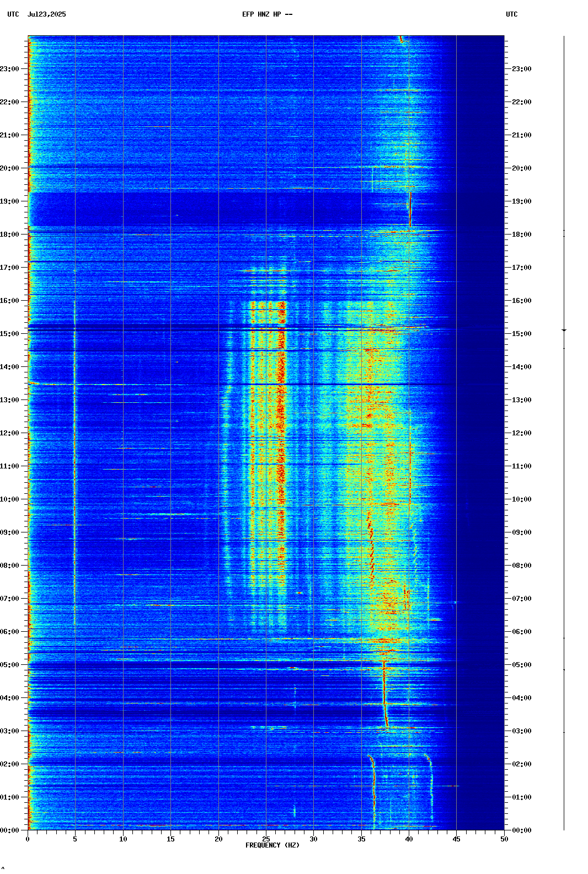Image resolution: width=588 pixels, height=874 pixels.
Task: Click 06:00 on the left time axis
Action: (9, 632)
